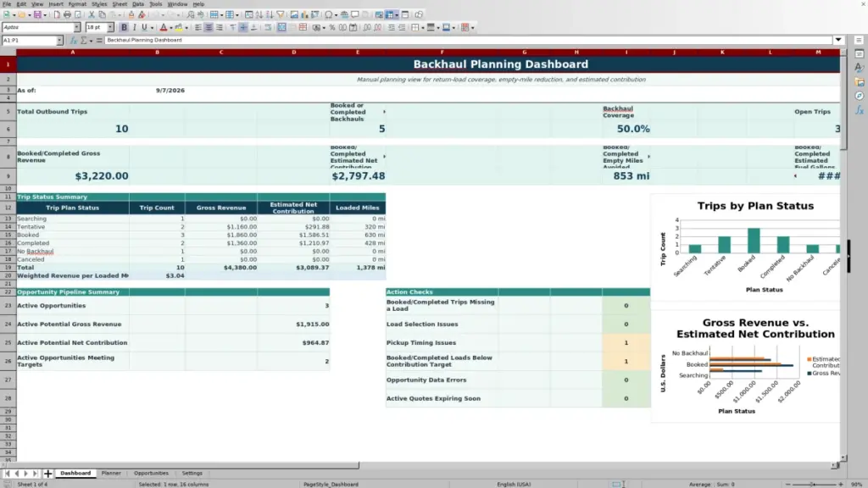This screenshot has height=488, width=868.
Task: Switch to the Settings sheet tab
Action: [x=192, y=473]
